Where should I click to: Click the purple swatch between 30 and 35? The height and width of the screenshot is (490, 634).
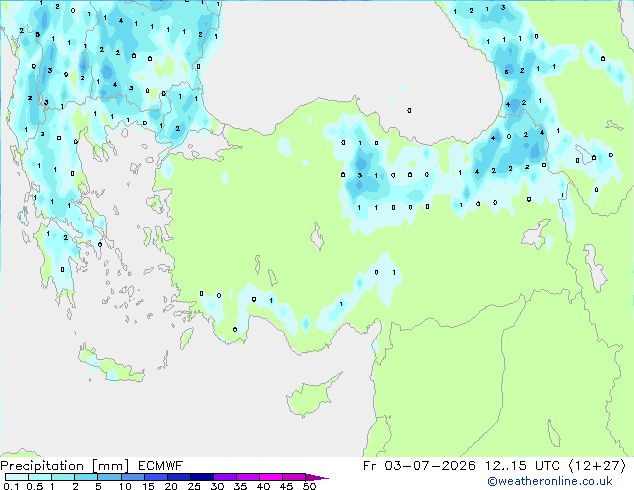point(224,477)
